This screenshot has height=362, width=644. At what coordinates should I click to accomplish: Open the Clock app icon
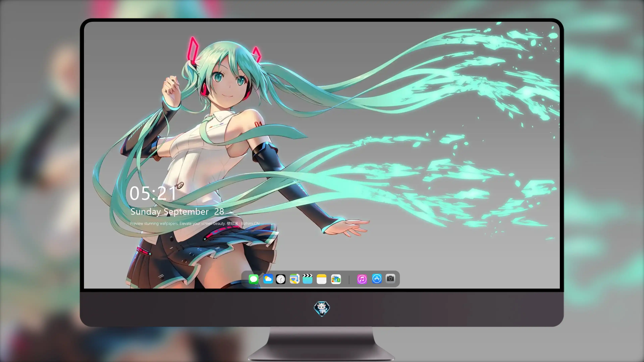coord(281,279)
